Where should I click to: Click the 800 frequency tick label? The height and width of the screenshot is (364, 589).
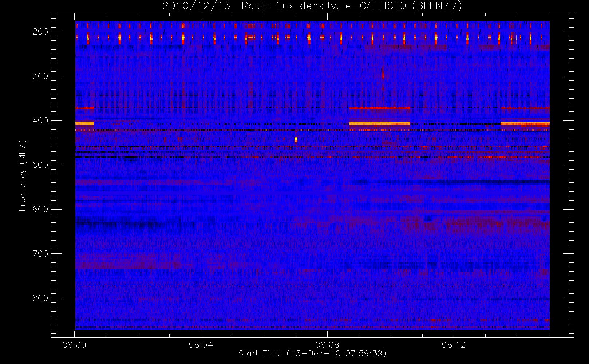pos(40,298)
